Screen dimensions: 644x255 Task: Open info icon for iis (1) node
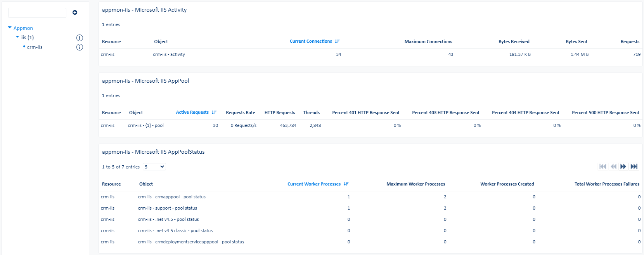pyautogui.click(x=80, y=38)
